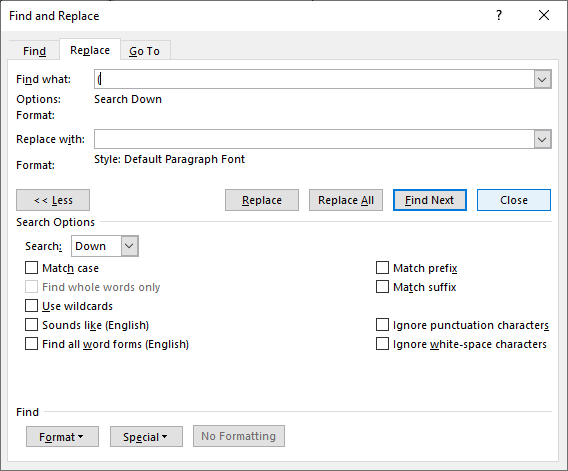Open the Format dropdown button
This screenshot has width=568, height=471.
62,437
